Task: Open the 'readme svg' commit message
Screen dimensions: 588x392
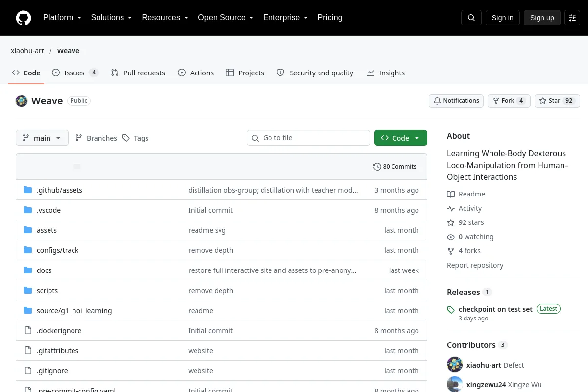Action: pyautogui.click(x=207, y=230)
